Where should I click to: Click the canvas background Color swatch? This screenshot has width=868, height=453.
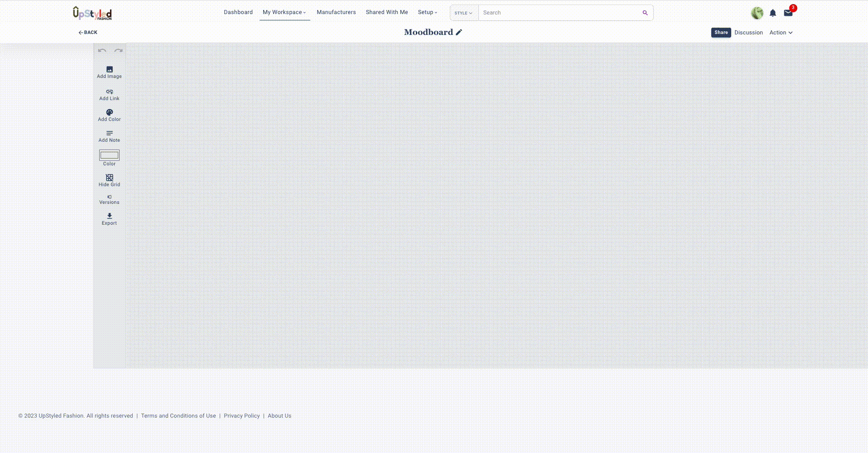click(109, 155)
